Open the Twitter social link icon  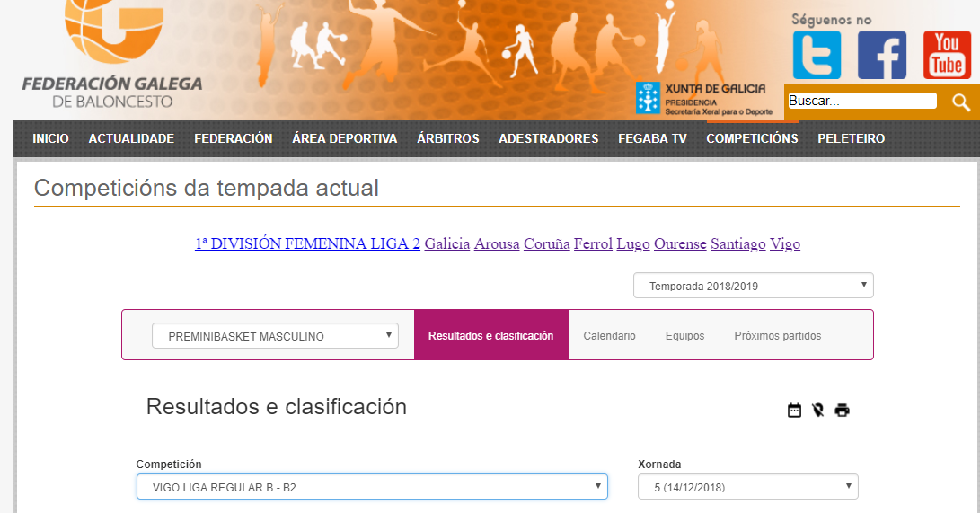click(817, 55)
